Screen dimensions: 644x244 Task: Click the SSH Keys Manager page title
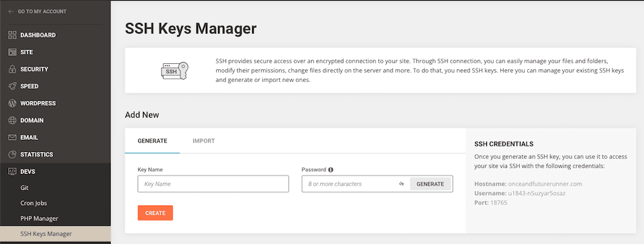point(191,29)
